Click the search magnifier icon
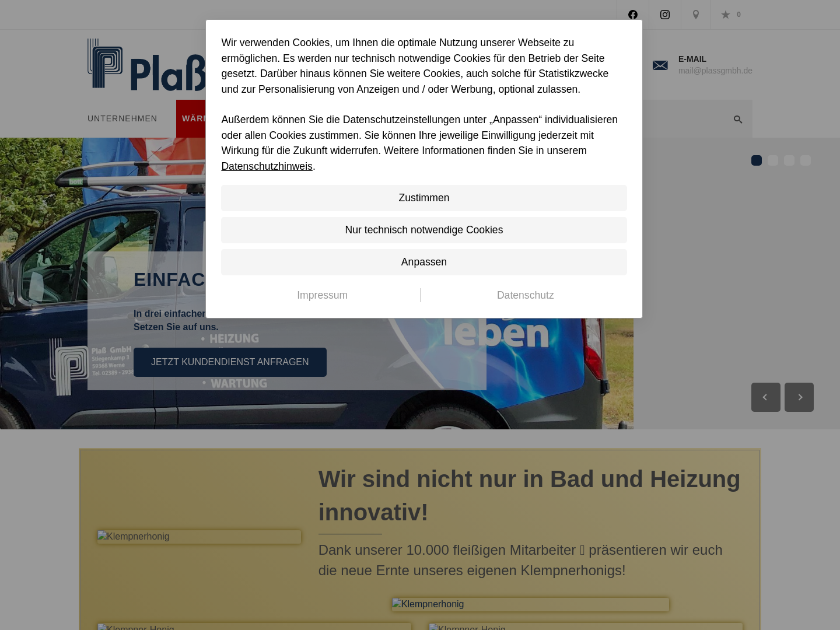The image size is (840, 630). point(738,119)
